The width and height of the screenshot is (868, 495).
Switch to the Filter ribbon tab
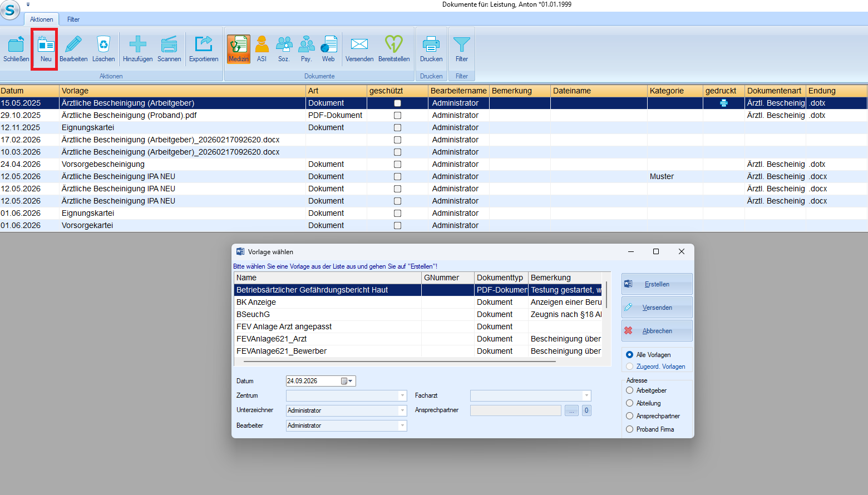(x=73, y=19)
